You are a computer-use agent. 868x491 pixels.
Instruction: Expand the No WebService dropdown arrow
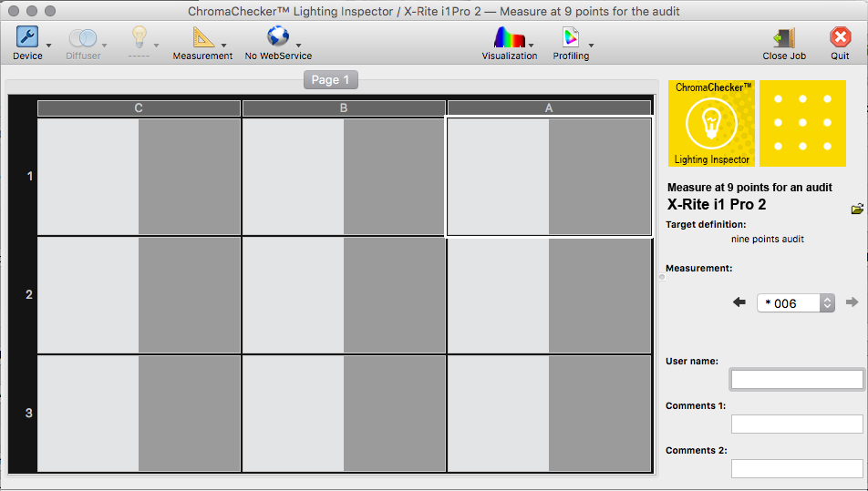298,46
